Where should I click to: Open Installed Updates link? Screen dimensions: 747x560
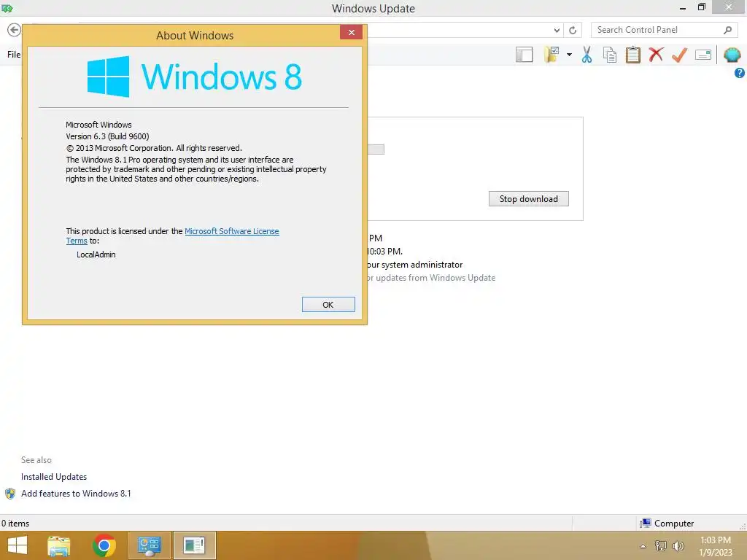(x=54, y=477)
